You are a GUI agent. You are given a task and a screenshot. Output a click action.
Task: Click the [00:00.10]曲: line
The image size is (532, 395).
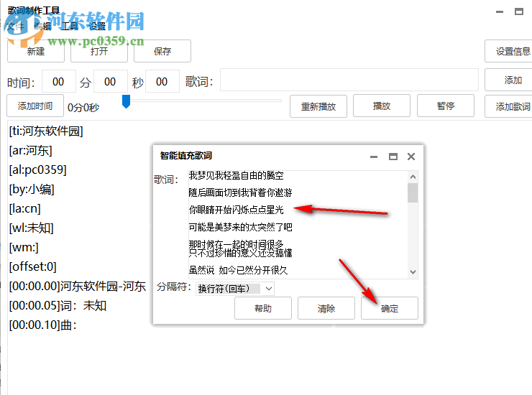click(42, 325)
